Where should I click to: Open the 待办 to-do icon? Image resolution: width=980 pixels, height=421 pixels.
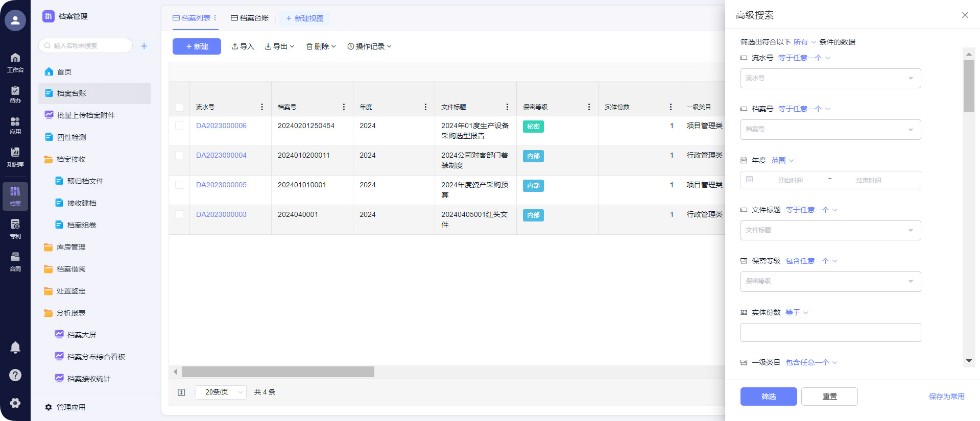coord(15,94)
